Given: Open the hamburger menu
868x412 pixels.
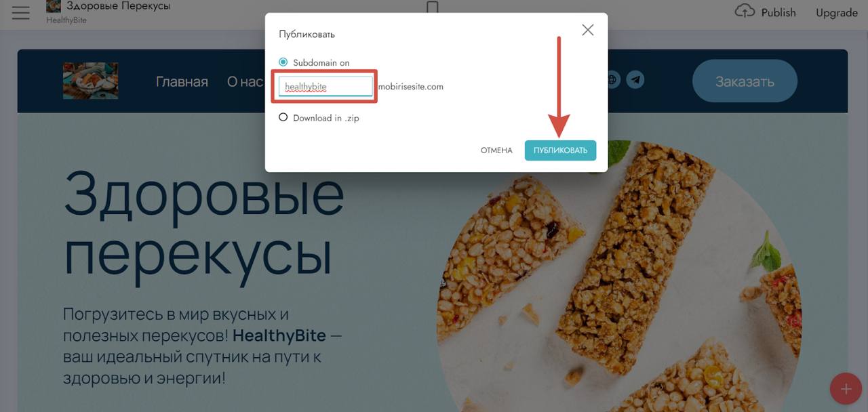Looking at the screenshot, I should [21, 12].
